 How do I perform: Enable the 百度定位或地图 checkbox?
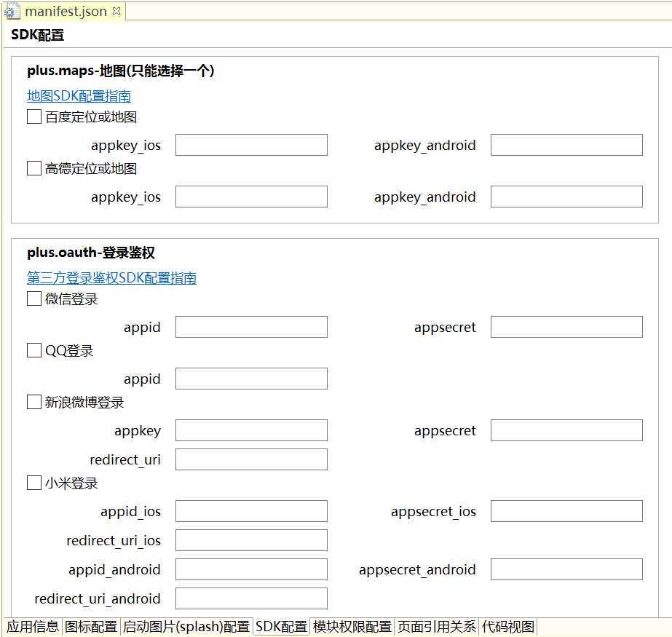point(34,117)
